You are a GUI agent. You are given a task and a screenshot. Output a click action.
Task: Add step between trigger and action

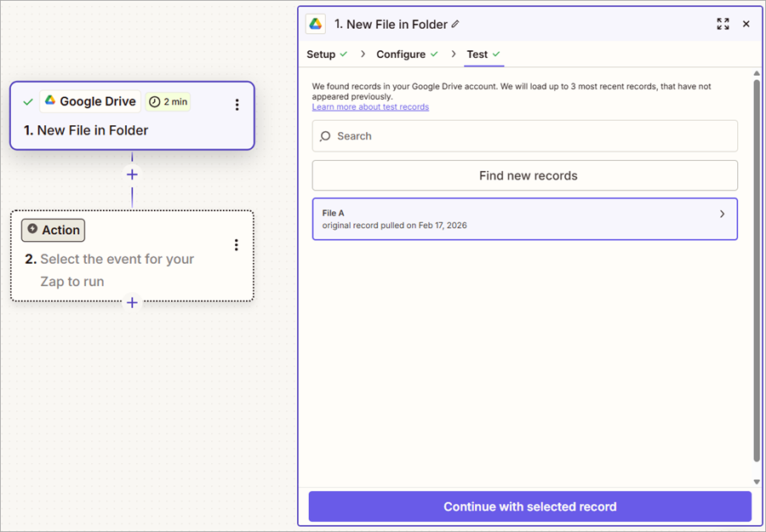[x=132, y=174]
